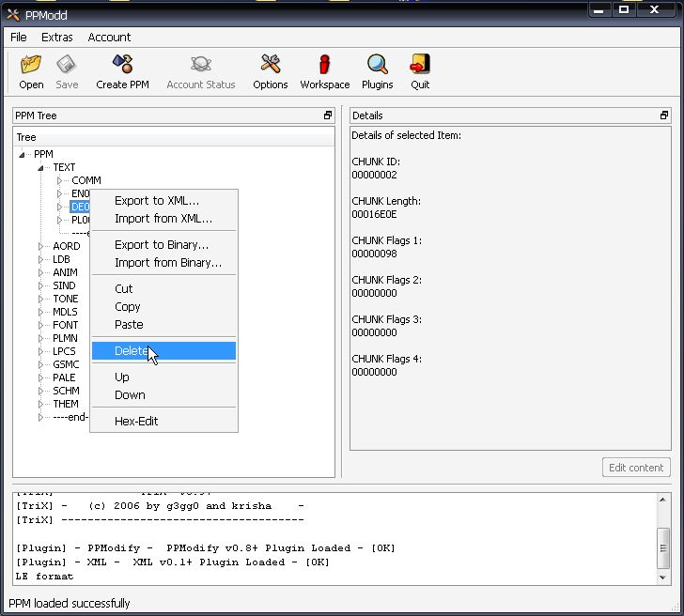The height and width of the screenshot is (616, 684).
Task: Open Plugins with the magnifier icon
Action: tap(378, 64)
